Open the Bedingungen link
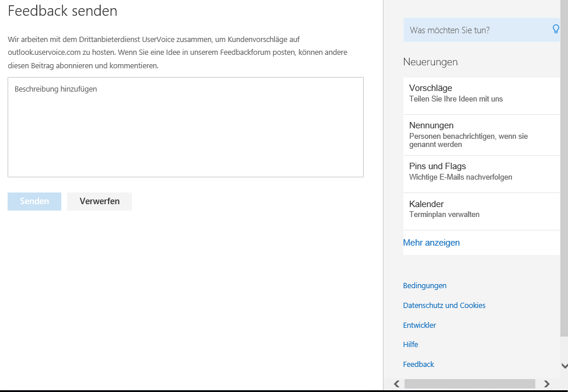Image resolution: width=568 pixels, height=392 pixels. click(424, 286)
